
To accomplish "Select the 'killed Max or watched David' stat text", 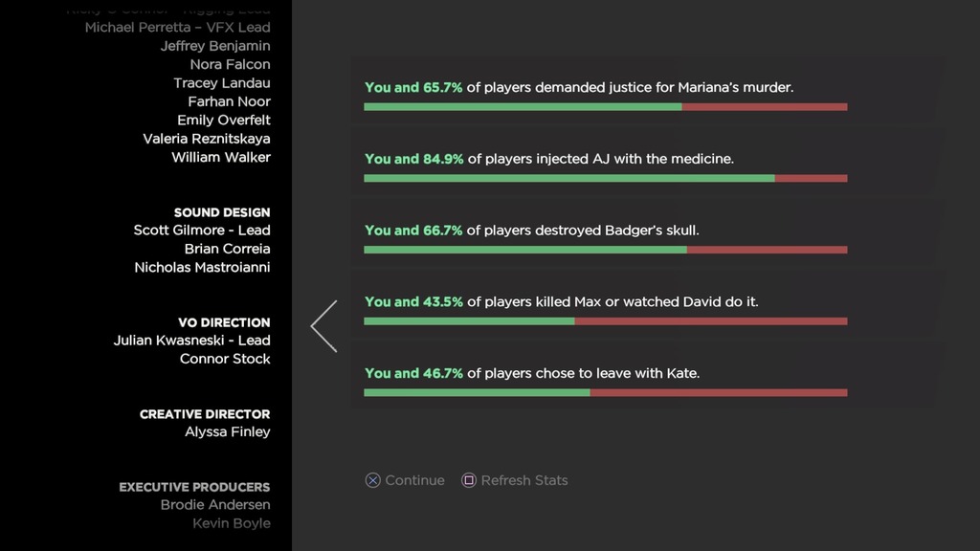I will click(562, 301).
